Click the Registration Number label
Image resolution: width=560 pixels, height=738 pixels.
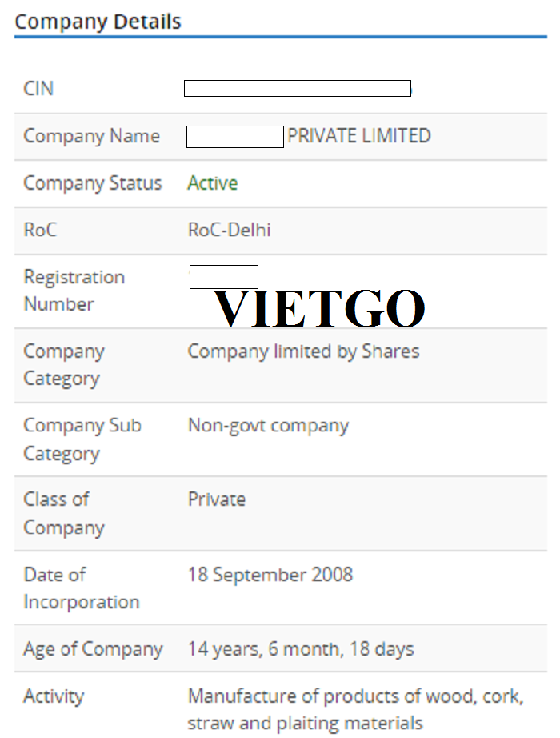coord(74,291)
